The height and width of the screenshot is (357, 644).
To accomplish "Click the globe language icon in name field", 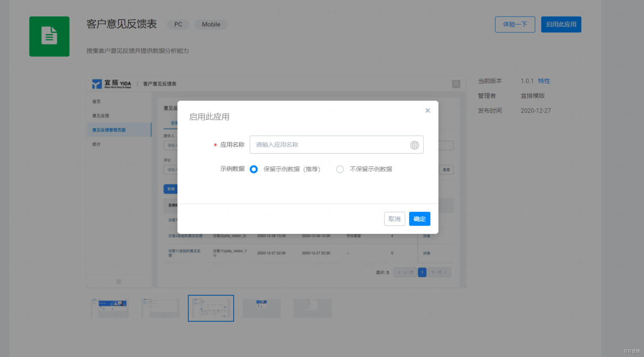I will click(x=414, y=145).
